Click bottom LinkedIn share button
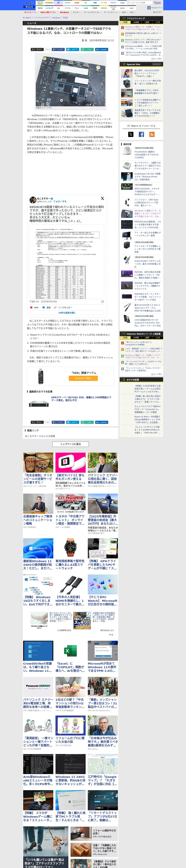186x868 pixels. point(101,422)
